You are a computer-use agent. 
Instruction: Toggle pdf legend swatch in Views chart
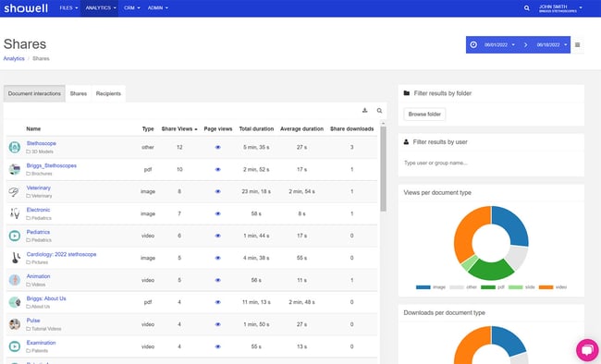coord(488,287)
